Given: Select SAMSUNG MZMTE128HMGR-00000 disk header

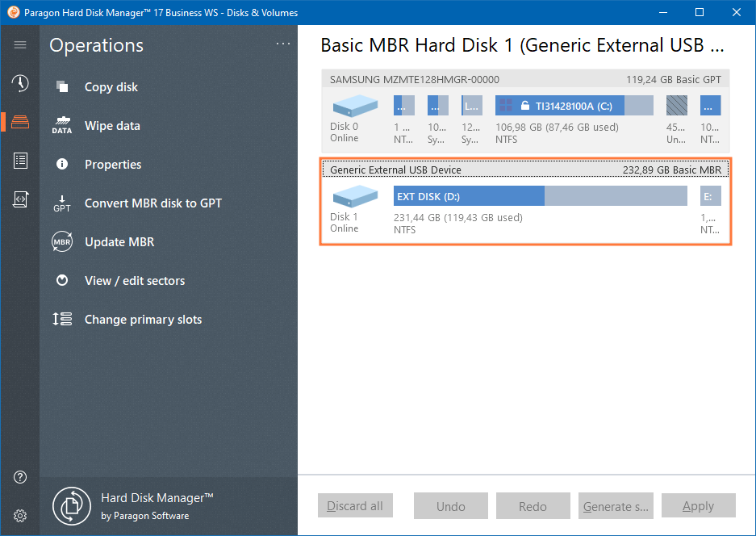Looking at the screenshot, I should pyautogui.click(x=525, y=80).
